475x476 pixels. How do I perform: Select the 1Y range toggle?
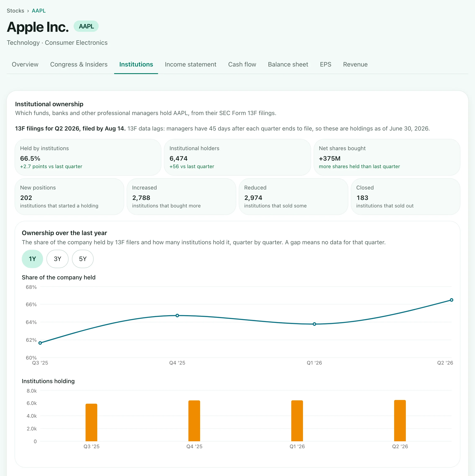32,259
